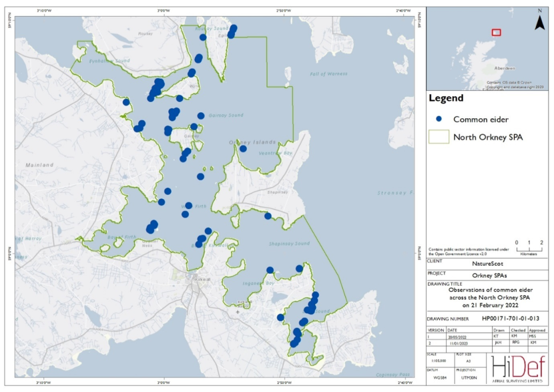Click the 'PROJECT' field heading
554x392 pixels.
[437, 273]
